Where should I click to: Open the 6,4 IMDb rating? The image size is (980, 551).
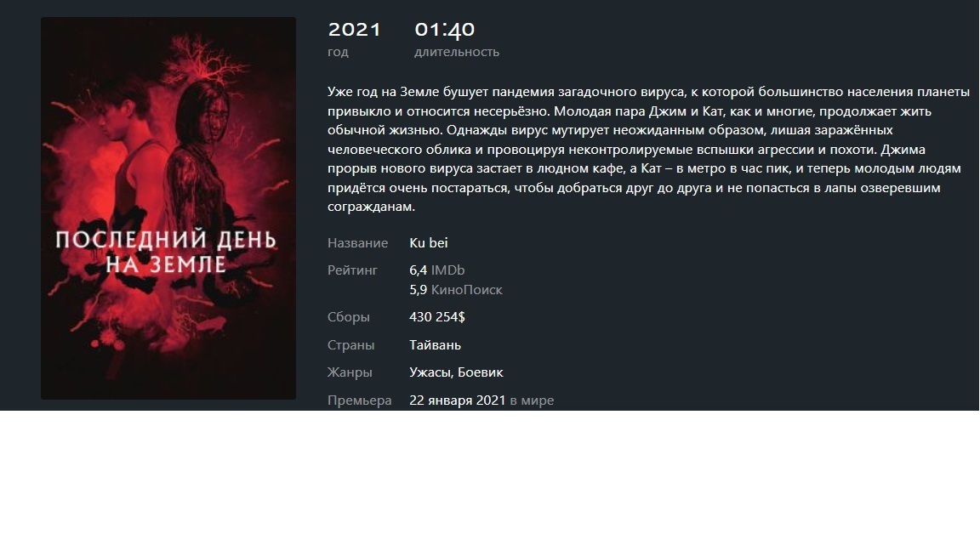pos(437,270)
